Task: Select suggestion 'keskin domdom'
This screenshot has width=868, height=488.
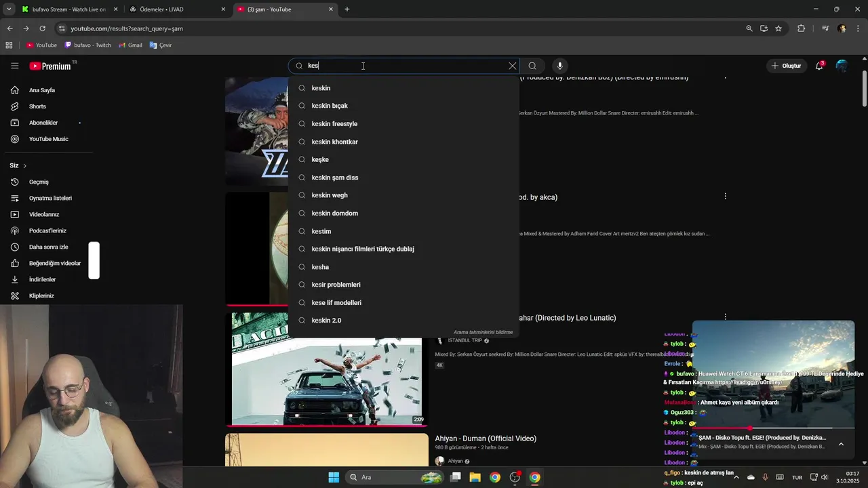Action: pos(403,213)
